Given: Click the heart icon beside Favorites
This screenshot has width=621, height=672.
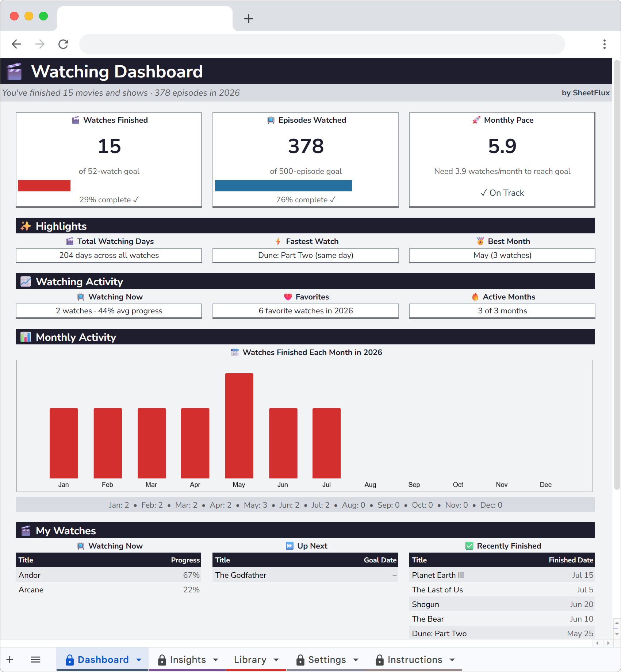Looking at the screenshot, I should pyautogui.click(x=288, y=297).
